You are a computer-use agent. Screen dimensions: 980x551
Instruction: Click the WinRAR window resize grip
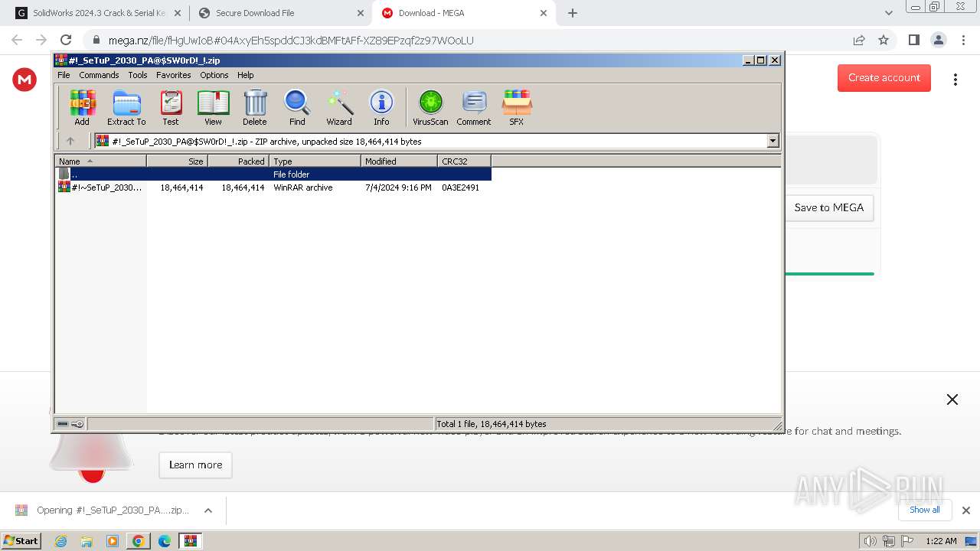(x=777, y=425)
